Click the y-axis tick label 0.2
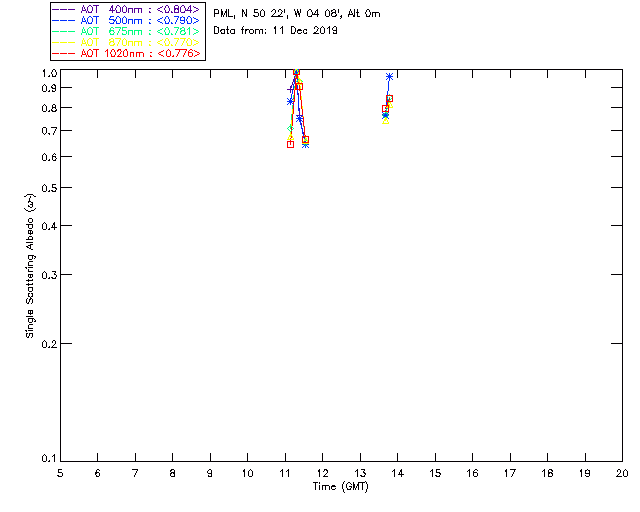Viewport: 640px width, 512px height. [49, 344]
